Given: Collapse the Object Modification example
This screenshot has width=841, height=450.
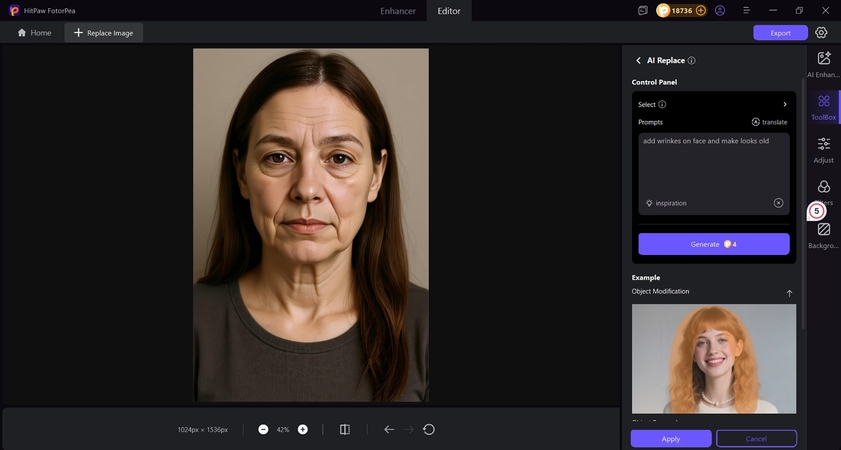Looking at the screenshot, I should pos(788,293).
